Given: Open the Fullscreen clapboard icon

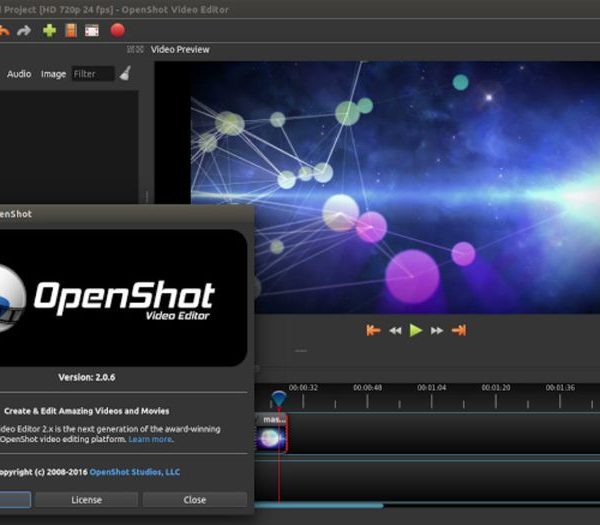Looking at the screenshot, I should 92,31.
